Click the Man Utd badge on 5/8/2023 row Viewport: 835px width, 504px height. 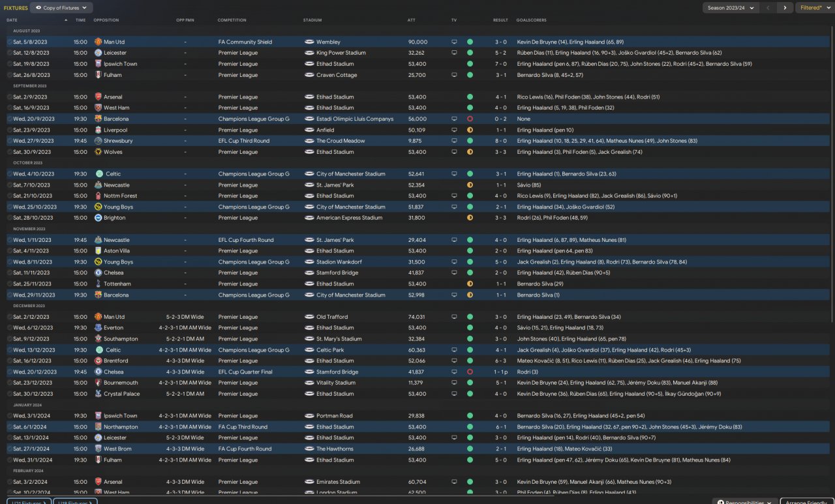click(99, 42)
